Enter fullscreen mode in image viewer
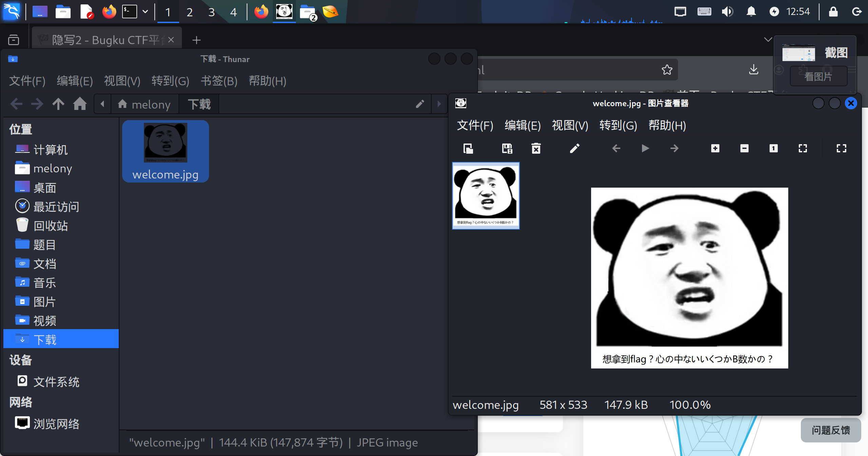 841,148
